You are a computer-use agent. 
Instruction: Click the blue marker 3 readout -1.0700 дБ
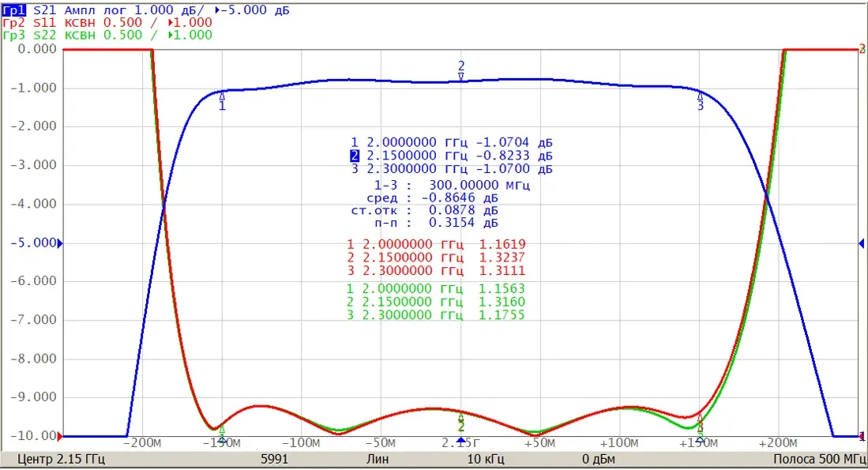click(514, 169)
